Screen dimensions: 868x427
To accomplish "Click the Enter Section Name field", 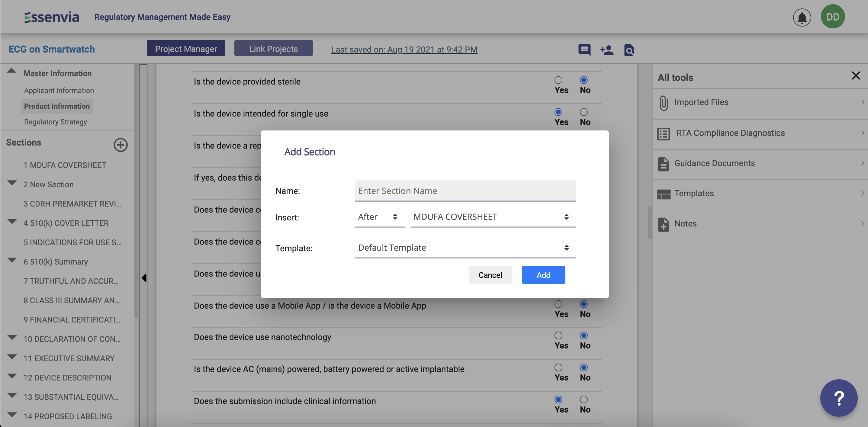I will click(465, 191).
